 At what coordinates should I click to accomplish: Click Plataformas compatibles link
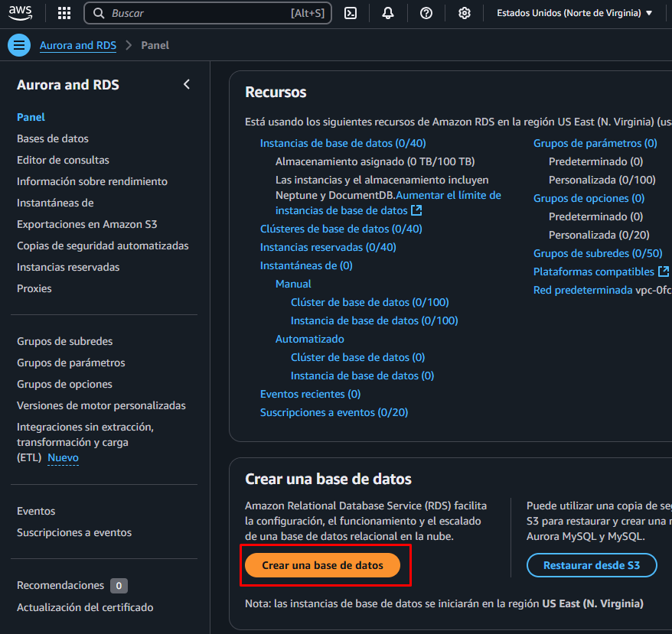coord(594,271)
